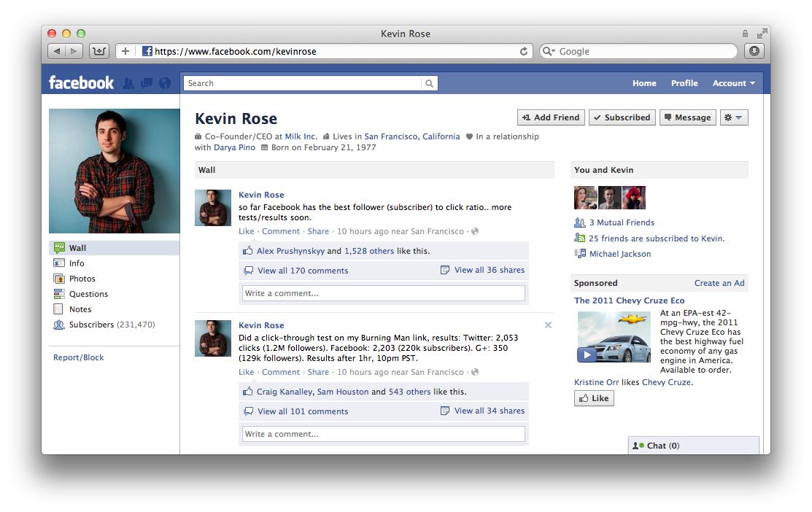Open Kevin Rose's large profile photo
Screen dimensions: 812x512
point(115,171)
